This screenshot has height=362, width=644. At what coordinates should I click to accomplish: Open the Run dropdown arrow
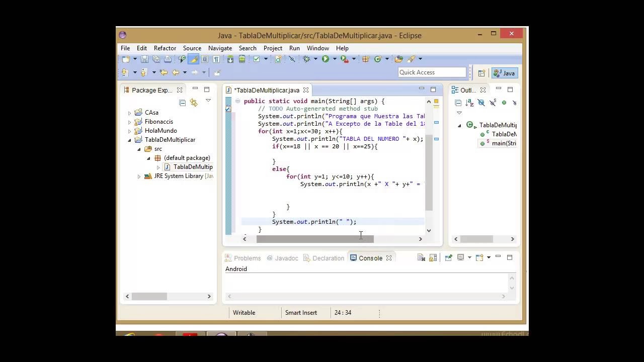point(335,59)
